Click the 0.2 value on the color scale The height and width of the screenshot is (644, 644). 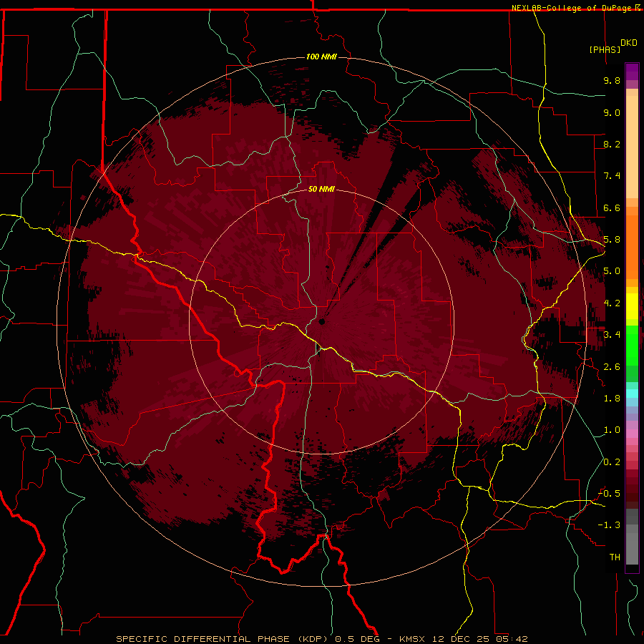click(x=612, y=462)
